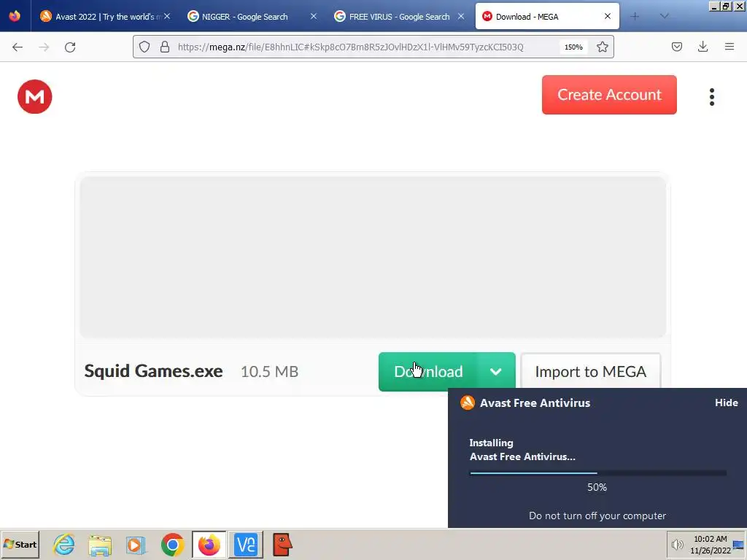Image resolution: width=747 pixels, height=560 pixels.
Task: Click the Avast logo in installer popup
Action: click(x=468, y=402)
